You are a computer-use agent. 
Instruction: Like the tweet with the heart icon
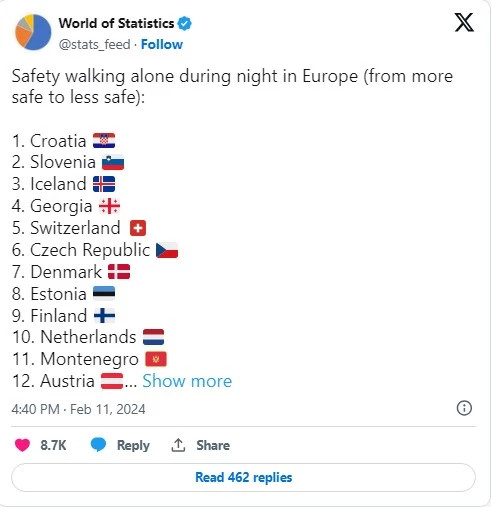[23, 445]
